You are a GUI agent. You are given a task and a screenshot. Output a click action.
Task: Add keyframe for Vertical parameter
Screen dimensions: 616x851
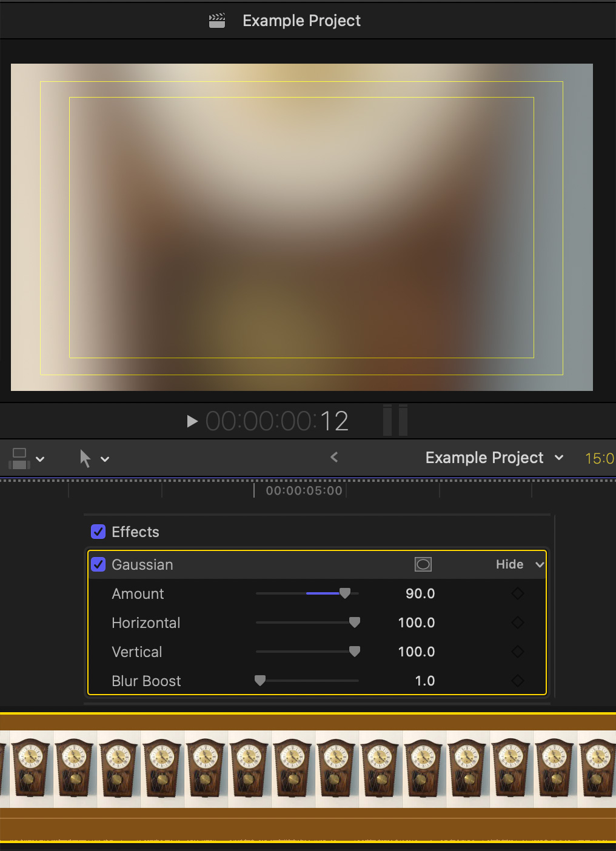point(517,652)
